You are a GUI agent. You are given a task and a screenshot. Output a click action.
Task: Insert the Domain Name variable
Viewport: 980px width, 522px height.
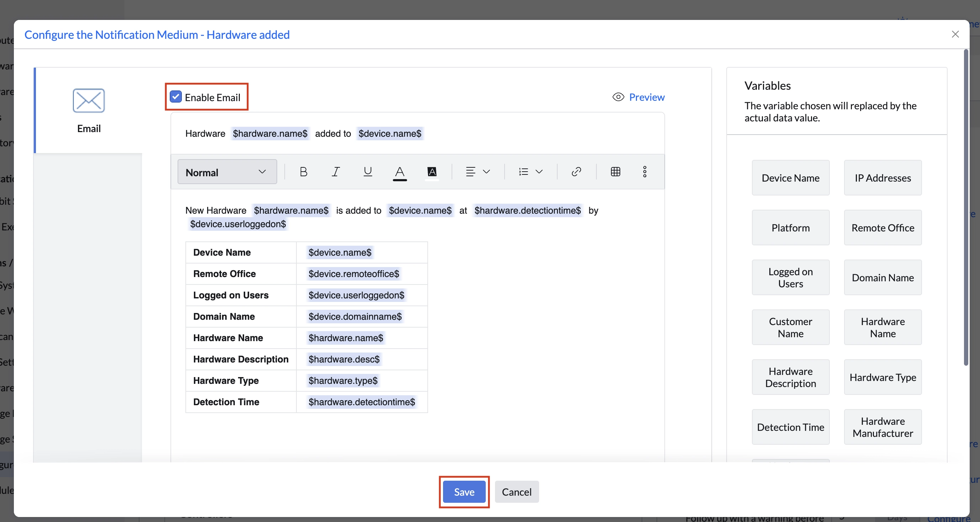pyautogui.click(x=882, y=278)
